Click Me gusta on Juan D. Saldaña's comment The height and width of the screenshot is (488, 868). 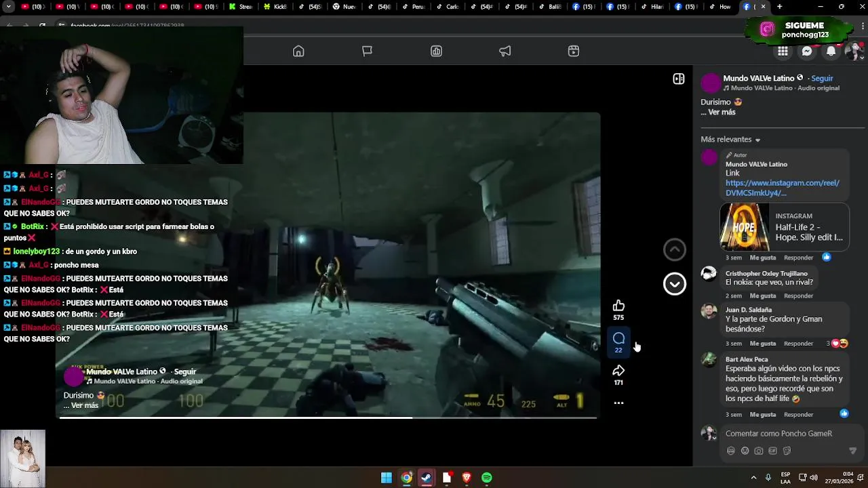763,344
